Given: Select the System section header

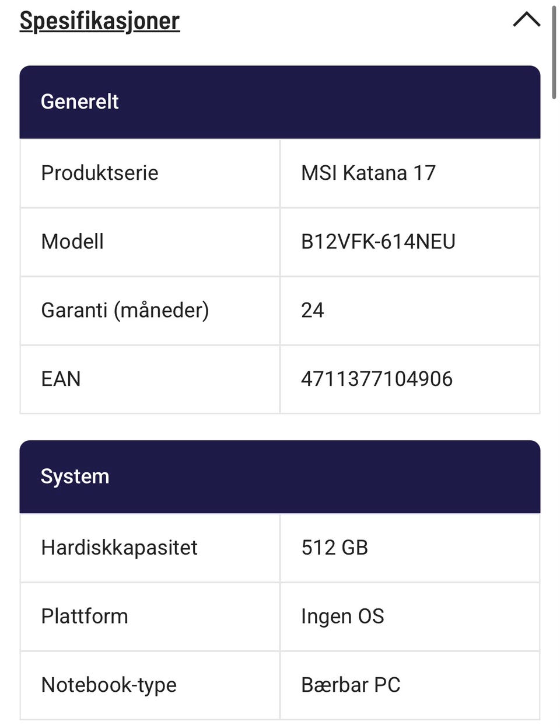Looking at the screenshot, I should 280,477.
